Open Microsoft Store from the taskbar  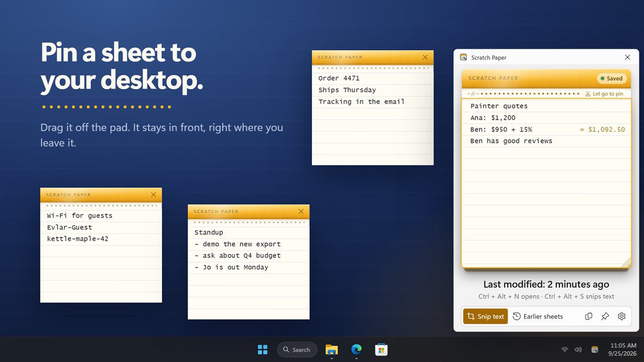(381, 349)
